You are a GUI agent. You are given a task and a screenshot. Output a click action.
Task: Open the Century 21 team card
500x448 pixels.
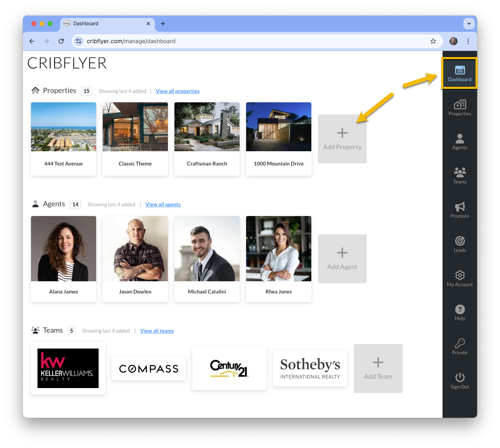(x=229, y=369)
